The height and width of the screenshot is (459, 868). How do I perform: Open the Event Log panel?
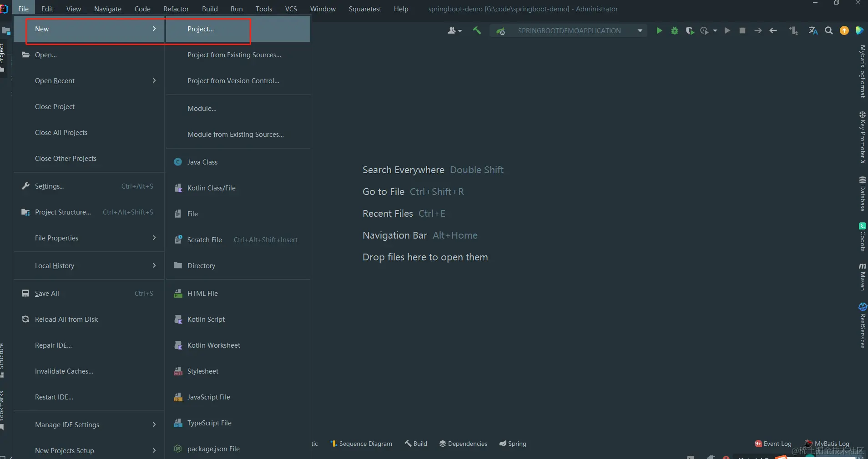coord(773,444)
